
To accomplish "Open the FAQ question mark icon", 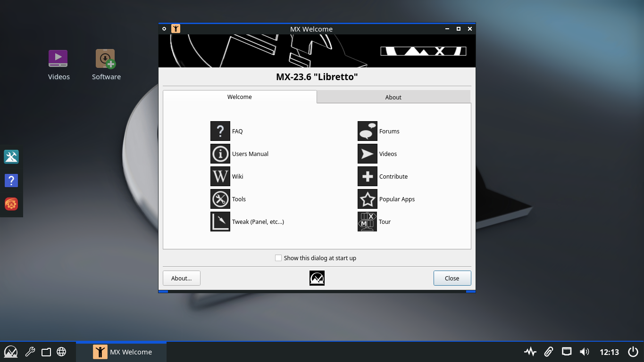I will point(220,131).
